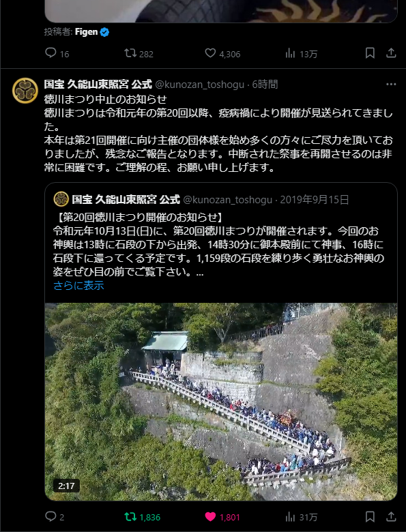Open the more options menu on the Kunozan Toshogu post
Screen dimensions: 406x532
391,84
